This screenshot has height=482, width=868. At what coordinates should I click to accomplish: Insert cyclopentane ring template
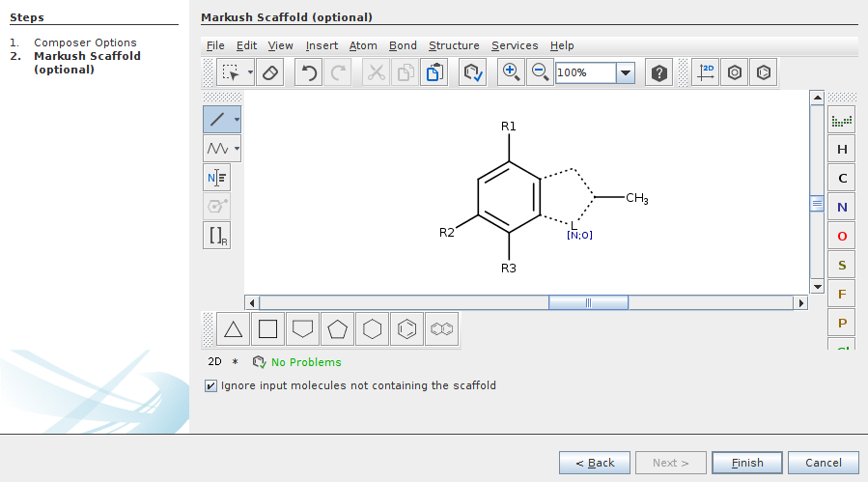tap(337, 329)
